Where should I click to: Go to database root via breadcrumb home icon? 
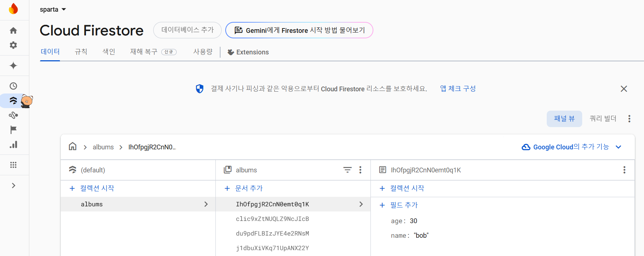click(73, 147)
